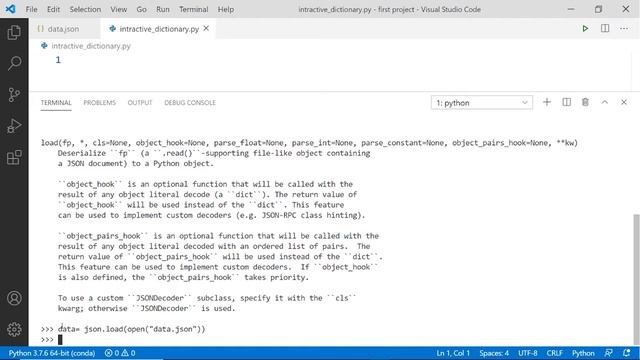Switch to OUTPUT panel tab

(x=140, y=103)
